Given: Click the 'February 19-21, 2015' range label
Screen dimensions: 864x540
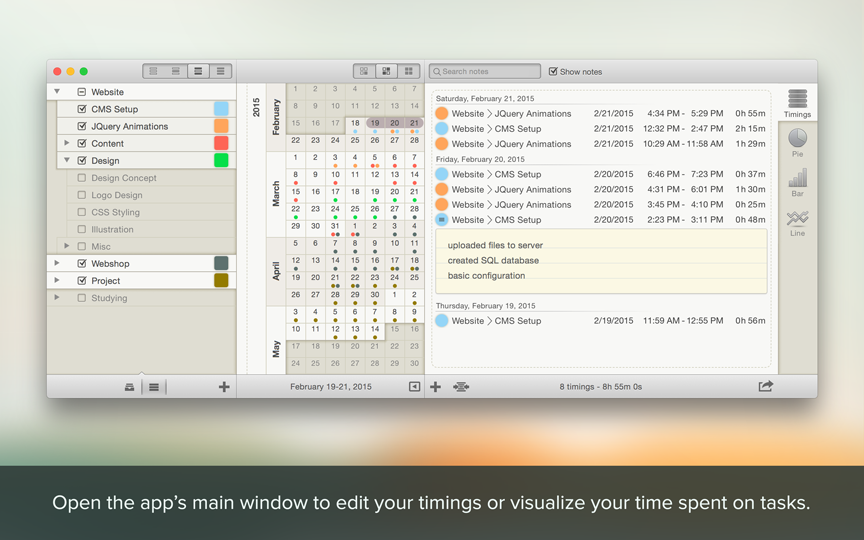Looking at the screenshot, I should (x=331, y=387).
